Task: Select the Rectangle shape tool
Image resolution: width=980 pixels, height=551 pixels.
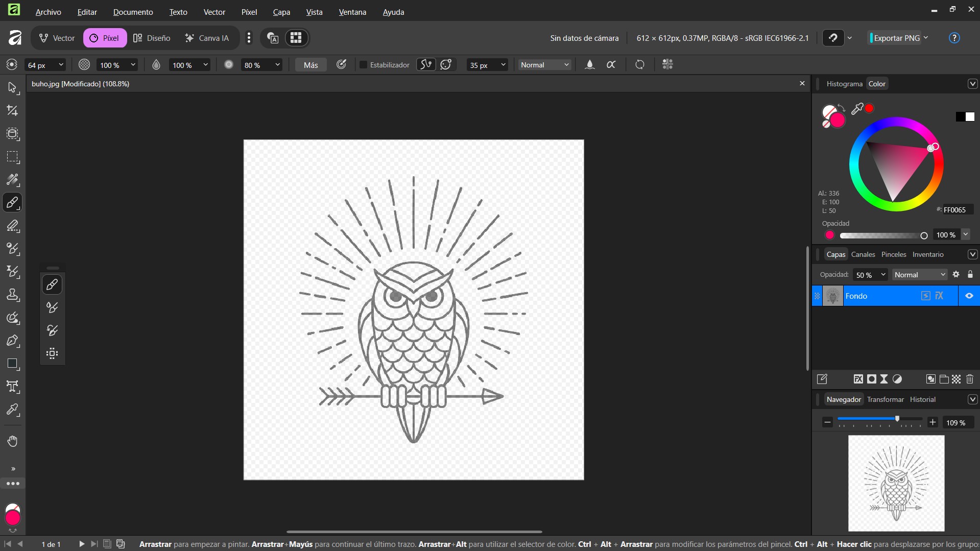Action: [x=12, y=364]
